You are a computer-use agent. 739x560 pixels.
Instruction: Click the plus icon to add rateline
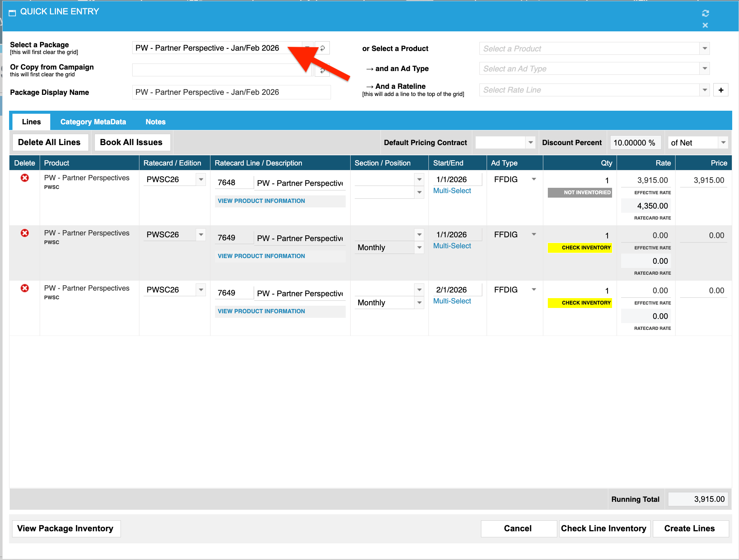click(x=720, y=90)
